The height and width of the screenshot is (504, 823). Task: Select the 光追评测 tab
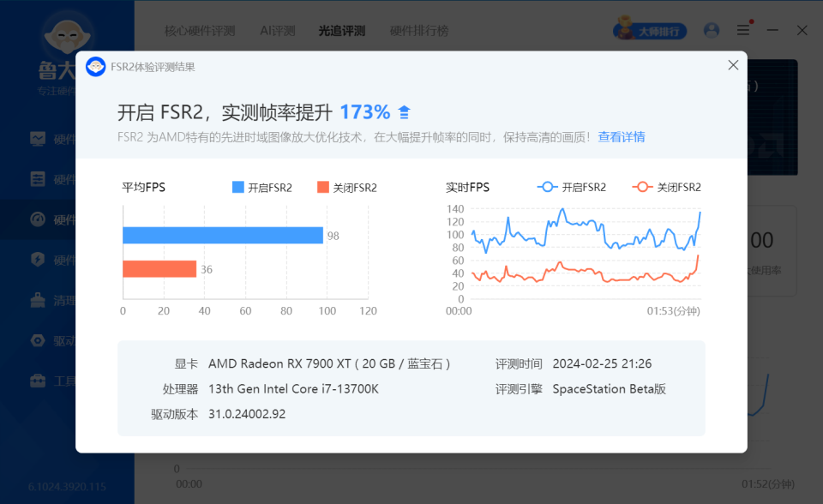click(342, 31)
